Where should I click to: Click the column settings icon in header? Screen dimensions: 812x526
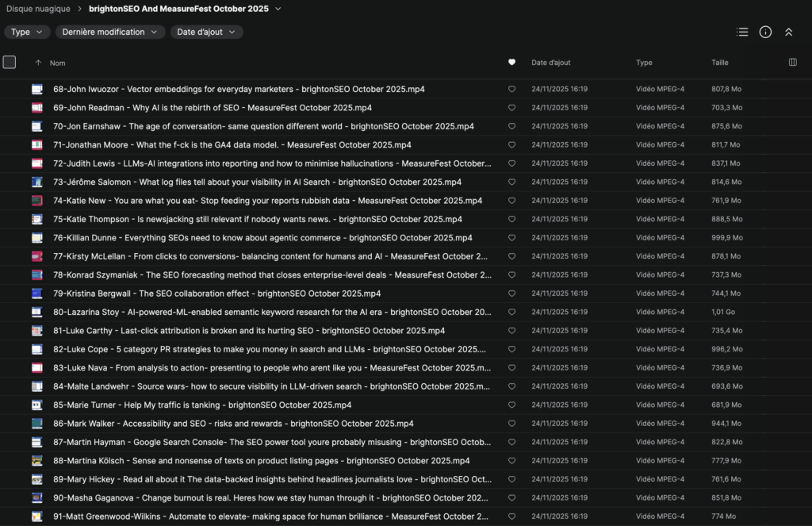point(792,63)
